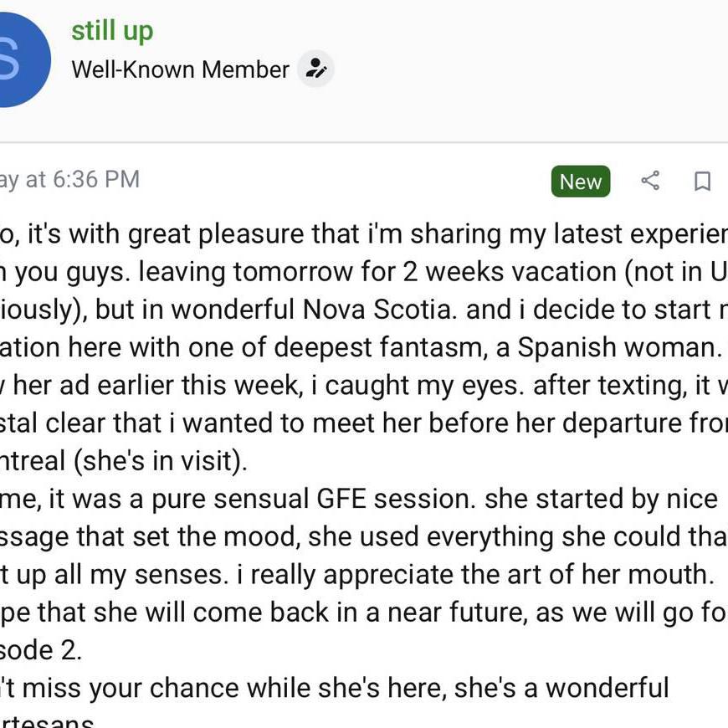Screen dimensions: 728x728
Task: Open the "still up" user profile link
Action: [x=112, y=31]
